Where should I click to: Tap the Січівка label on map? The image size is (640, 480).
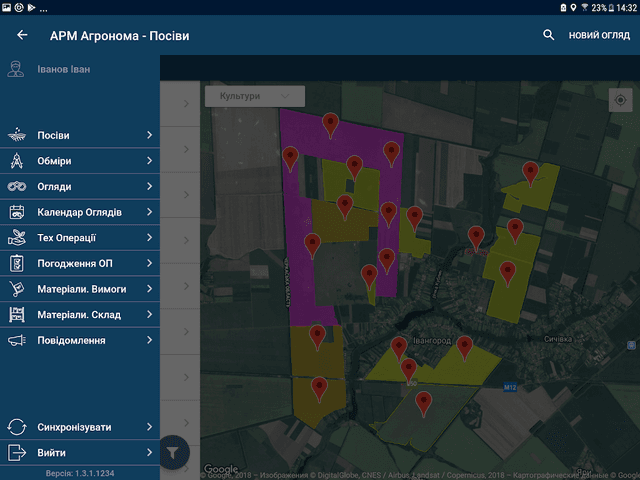point(558,339)
